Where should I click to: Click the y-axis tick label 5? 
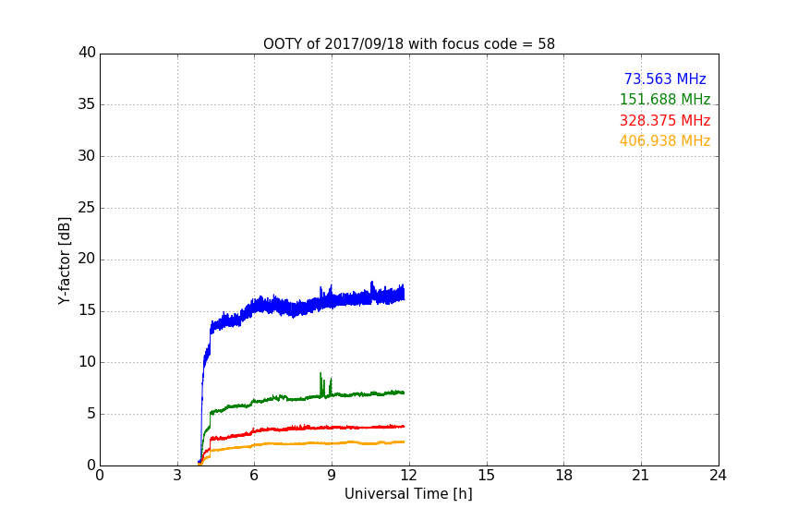point(91,414)
